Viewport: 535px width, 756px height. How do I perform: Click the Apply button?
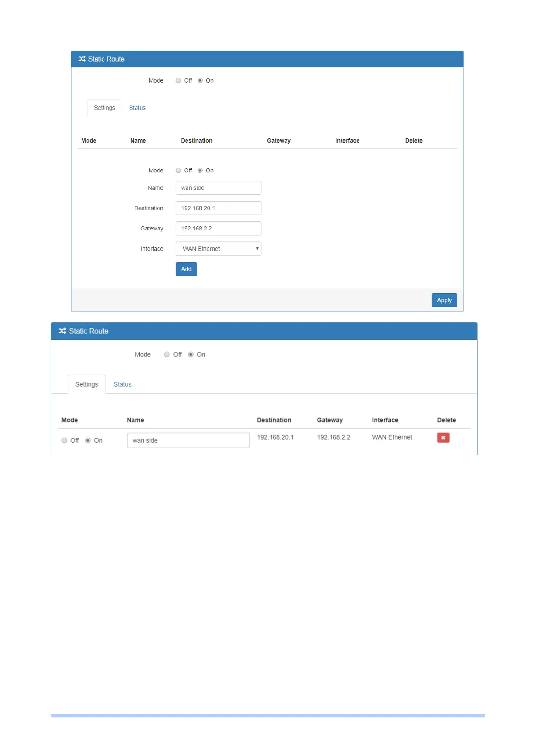click(444, 300)
